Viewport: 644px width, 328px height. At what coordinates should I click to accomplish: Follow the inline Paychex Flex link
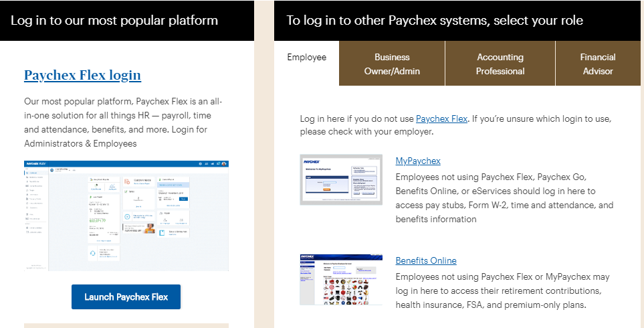point(441,118)
